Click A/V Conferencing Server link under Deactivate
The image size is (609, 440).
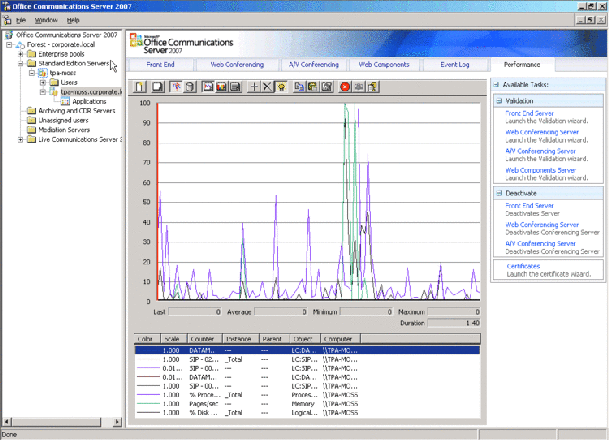pyautogui.click(x=541, y=243)
